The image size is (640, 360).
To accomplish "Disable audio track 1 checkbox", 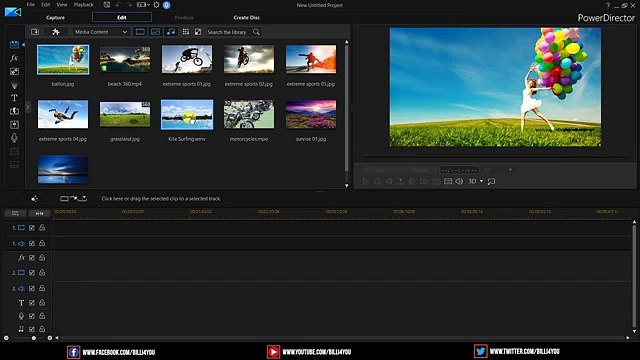I will pos(32,243).
